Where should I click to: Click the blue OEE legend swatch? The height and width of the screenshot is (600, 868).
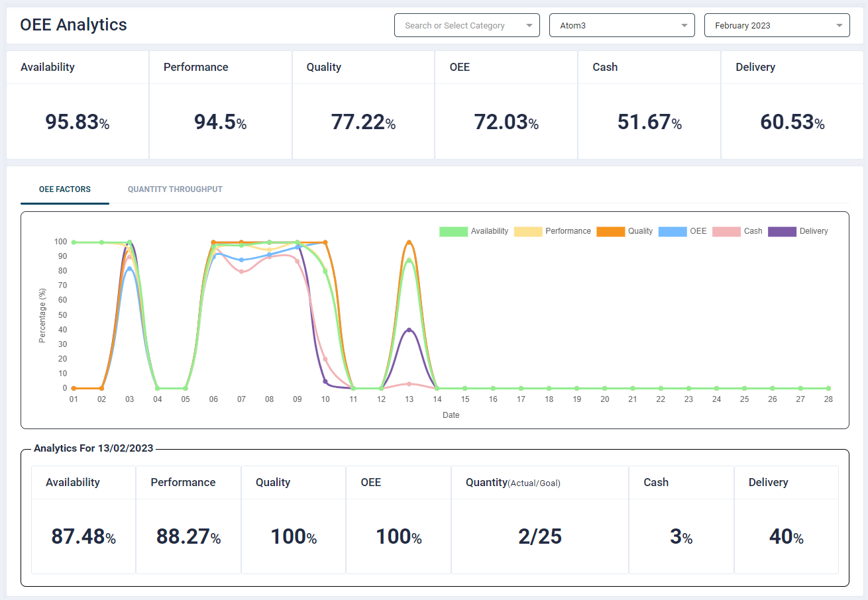672,232
